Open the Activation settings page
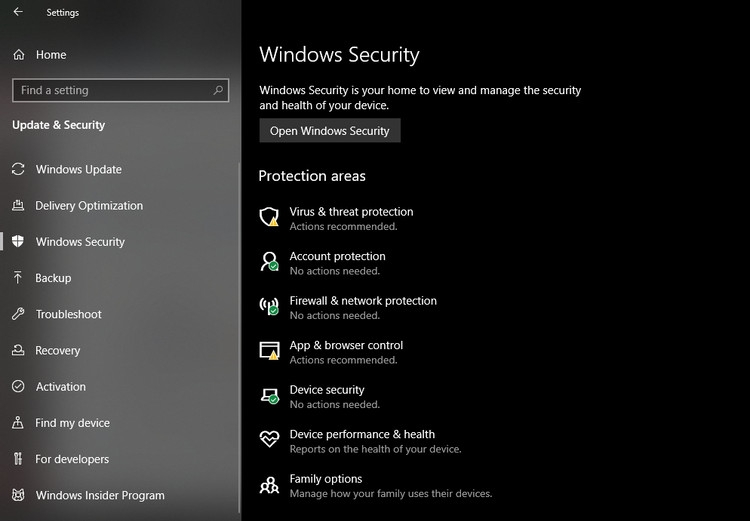 (60, 387)
